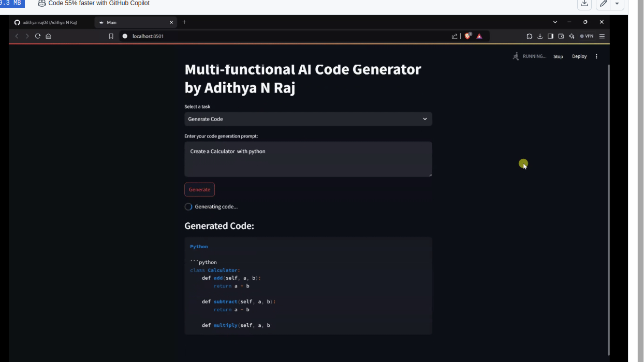Click the Streamlit running man icon
Screen dimensions: 644x362
pos(516,56)
